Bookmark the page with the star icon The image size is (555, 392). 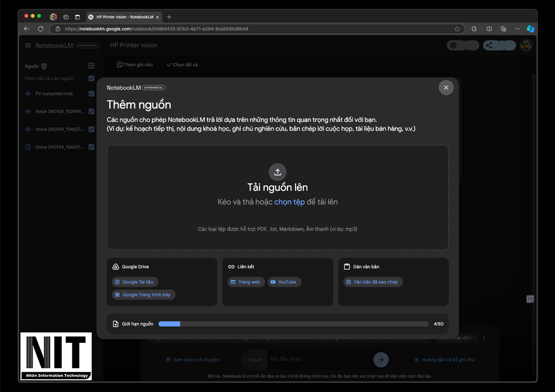457,29
